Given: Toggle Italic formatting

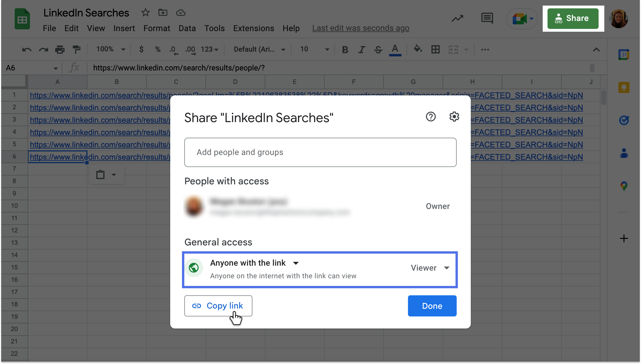Looking at the screenshot, I should tap(362, 50).
